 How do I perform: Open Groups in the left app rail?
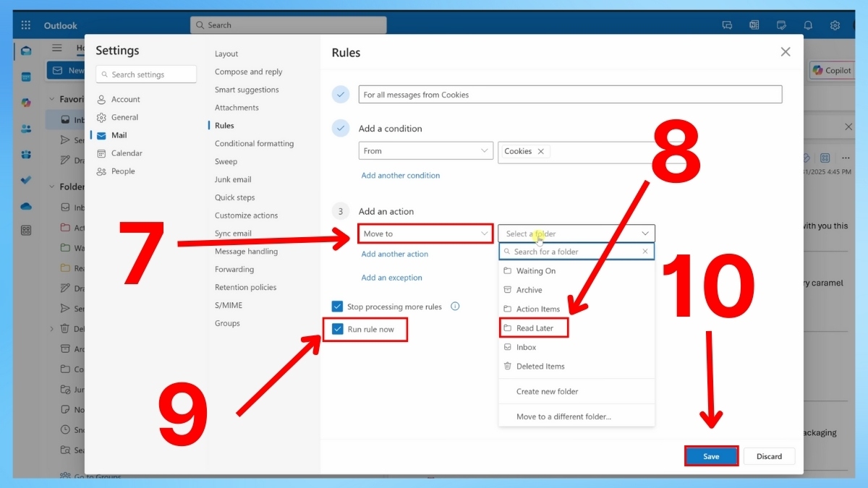point(26,155)
